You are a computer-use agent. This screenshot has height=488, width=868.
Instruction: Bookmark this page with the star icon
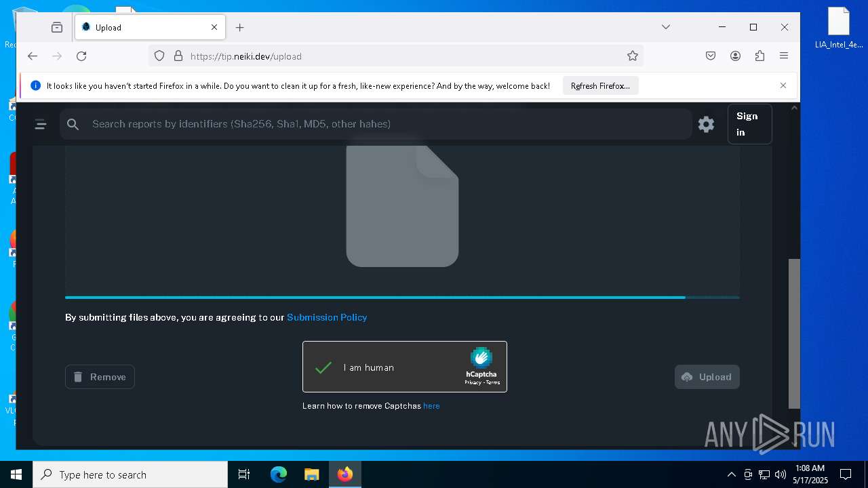pyautogui.click(x=633, y=56)
